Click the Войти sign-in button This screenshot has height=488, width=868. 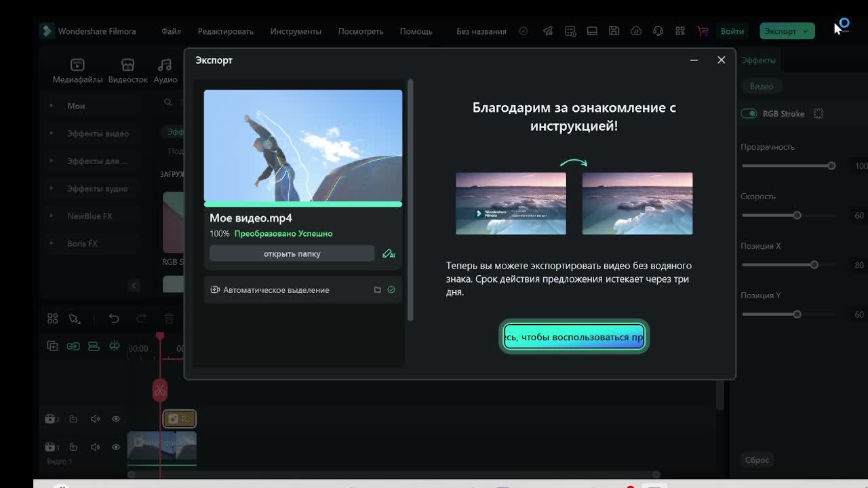[x=732, y=31]
